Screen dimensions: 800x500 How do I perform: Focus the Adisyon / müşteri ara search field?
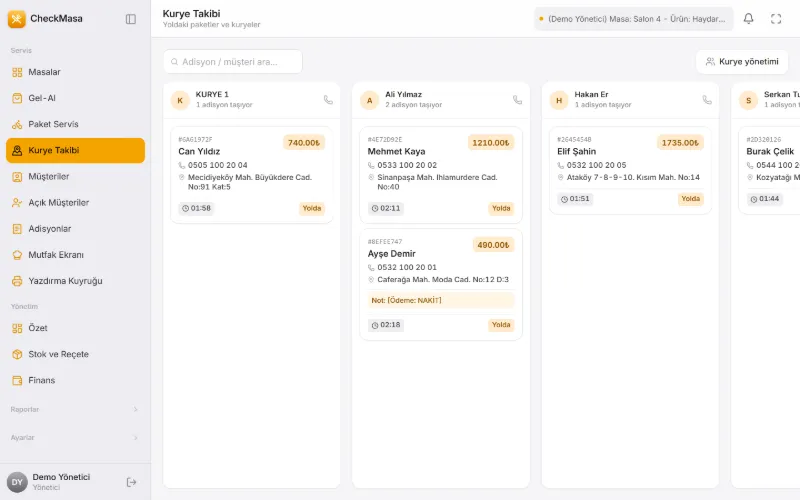(233, 62)
